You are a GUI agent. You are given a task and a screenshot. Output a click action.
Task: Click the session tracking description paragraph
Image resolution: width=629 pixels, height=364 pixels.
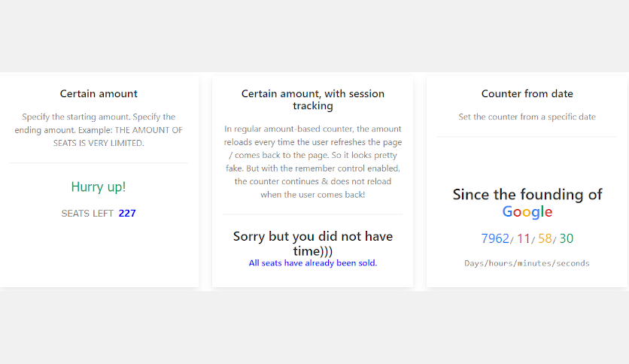[312, 162]
